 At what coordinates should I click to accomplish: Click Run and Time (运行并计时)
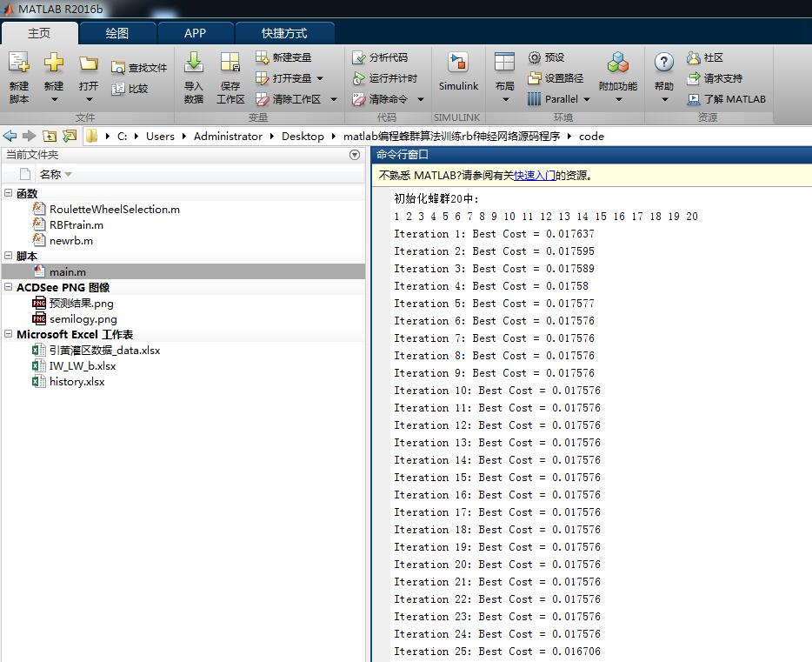(x=385, y=78)
